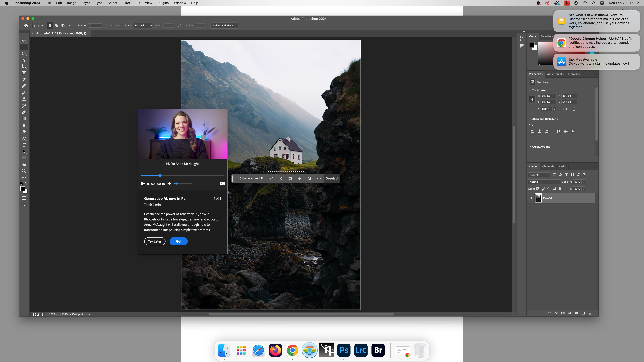The width and height of the screenshot is (644, 362).
Task: Select the Zoom tool
Action: [24, 171]
